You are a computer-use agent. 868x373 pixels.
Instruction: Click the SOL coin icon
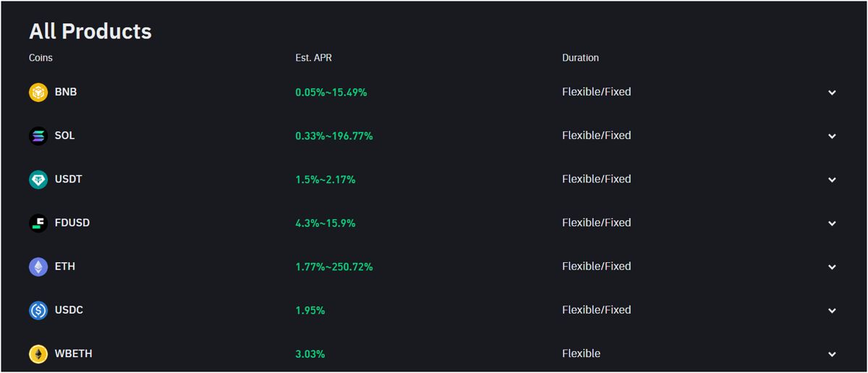(38, 136)
